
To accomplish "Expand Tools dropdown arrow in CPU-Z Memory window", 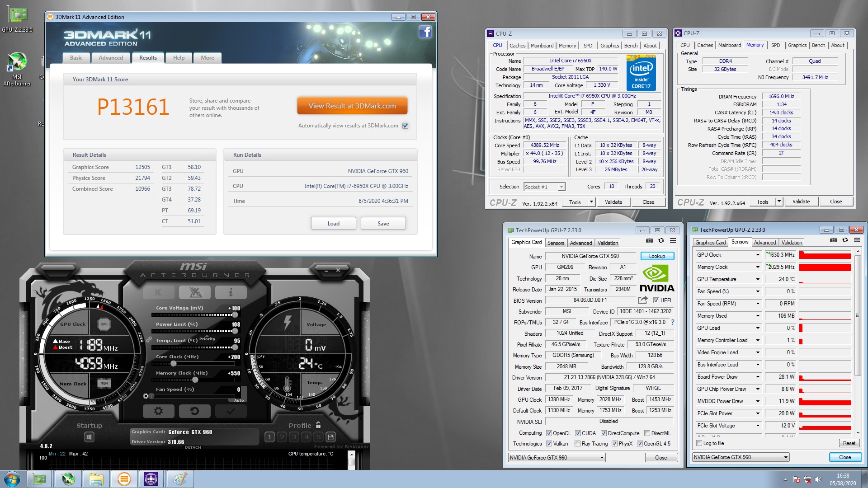I will tap(779, 202).
